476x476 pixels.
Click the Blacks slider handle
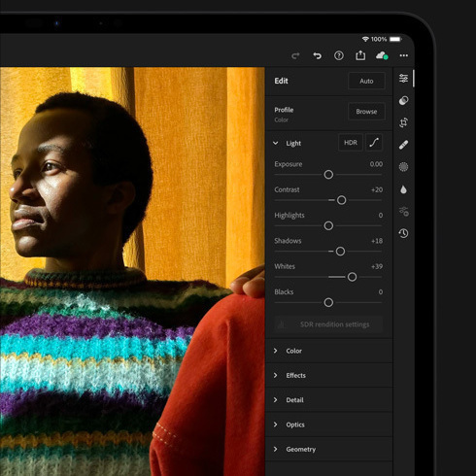(328, 302)
